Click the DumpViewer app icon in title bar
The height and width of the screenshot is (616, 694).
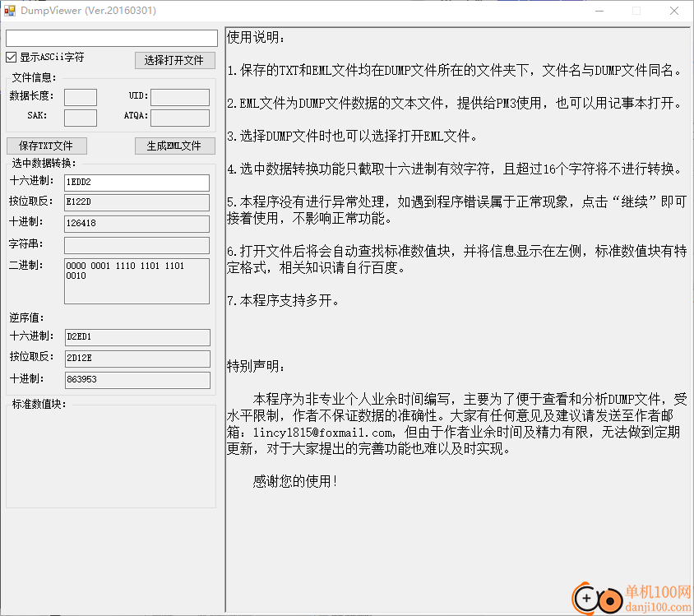pos(10,11)
